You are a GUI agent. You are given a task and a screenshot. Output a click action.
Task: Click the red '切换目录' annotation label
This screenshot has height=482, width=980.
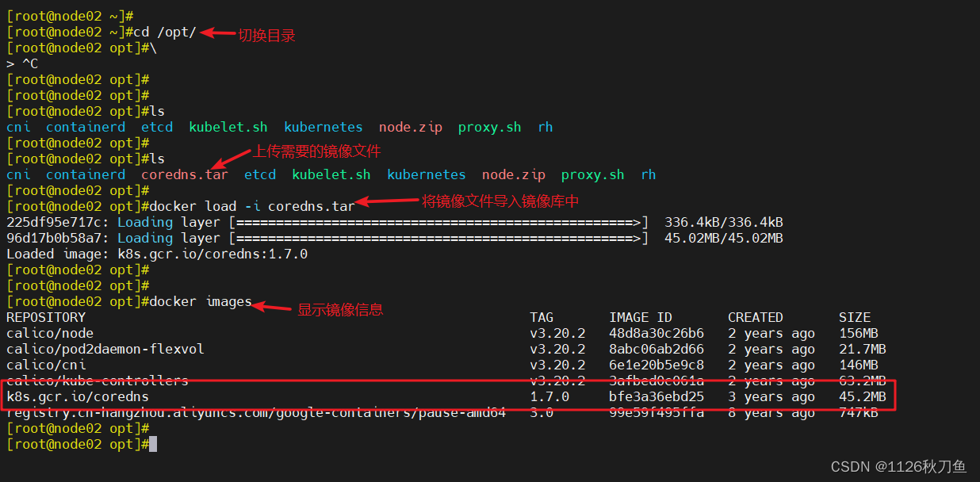point(266,36)
